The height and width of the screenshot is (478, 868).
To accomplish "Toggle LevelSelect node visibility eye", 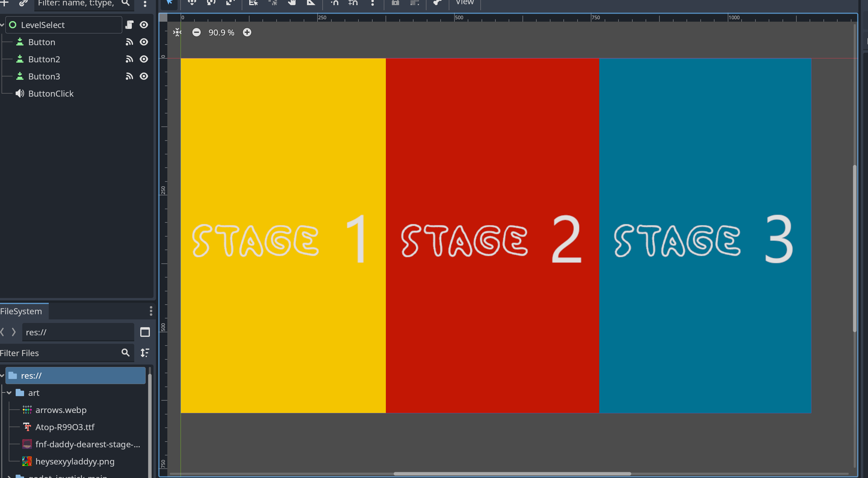I will (144, 25).
